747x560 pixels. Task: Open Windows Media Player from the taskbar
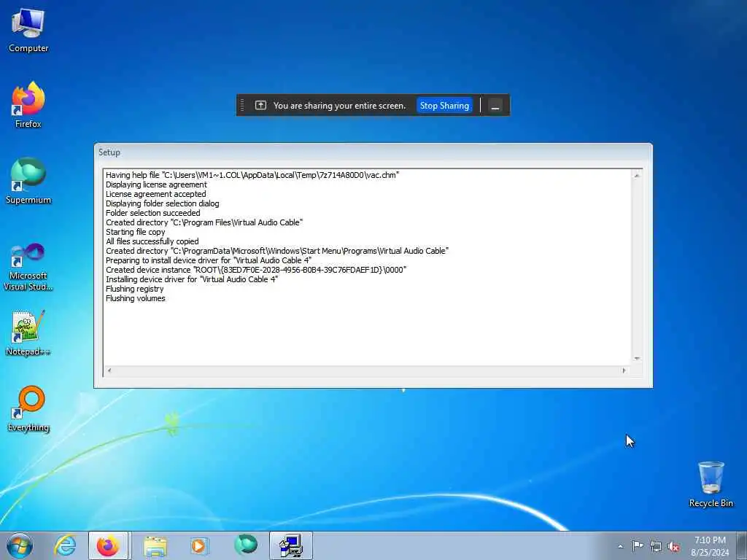(x=199, y=545)
